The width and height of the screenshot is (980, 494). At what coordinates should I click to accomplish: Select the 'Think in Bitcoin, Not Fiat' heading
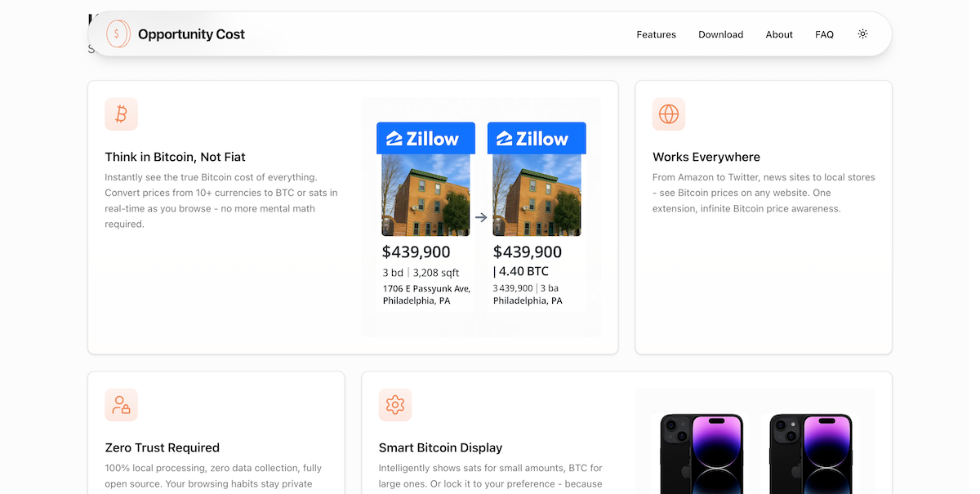(176, 157)
